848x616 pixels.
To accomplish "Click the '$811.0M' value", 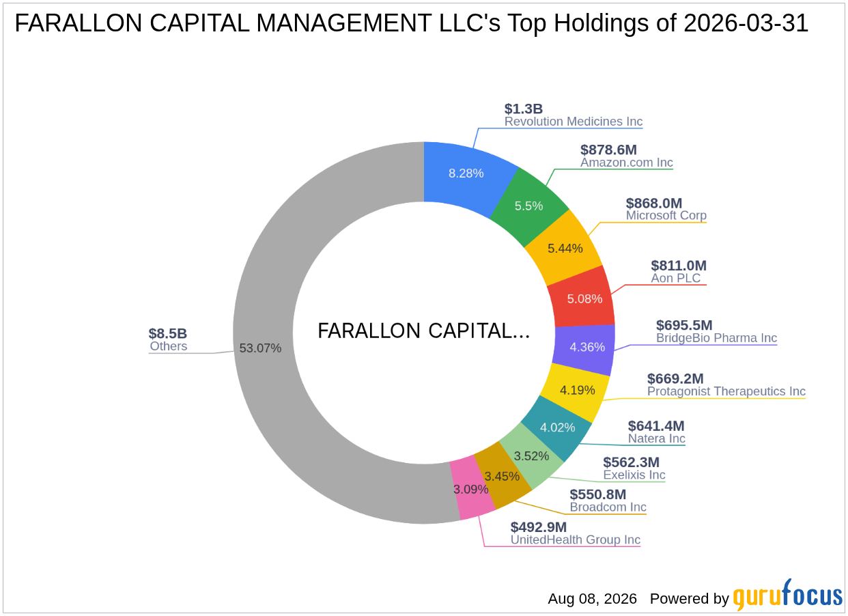I will 679,265.
